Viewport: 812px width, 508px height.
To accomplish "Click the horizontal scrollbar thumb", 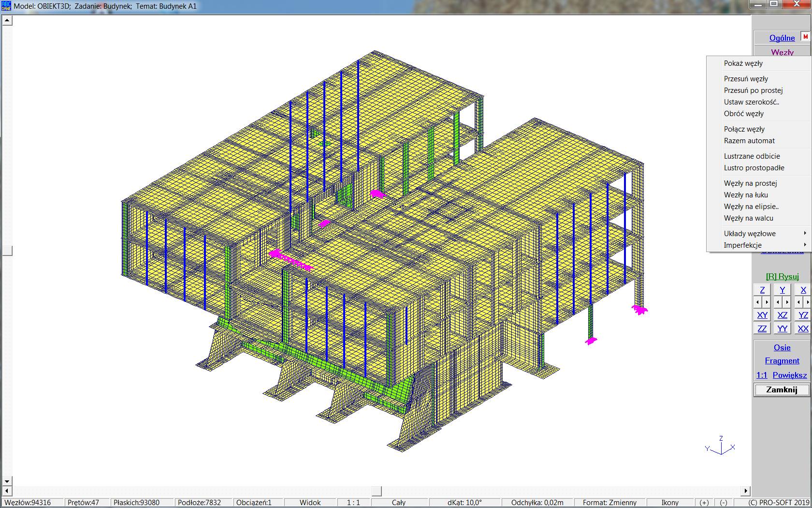I will 377,491.
